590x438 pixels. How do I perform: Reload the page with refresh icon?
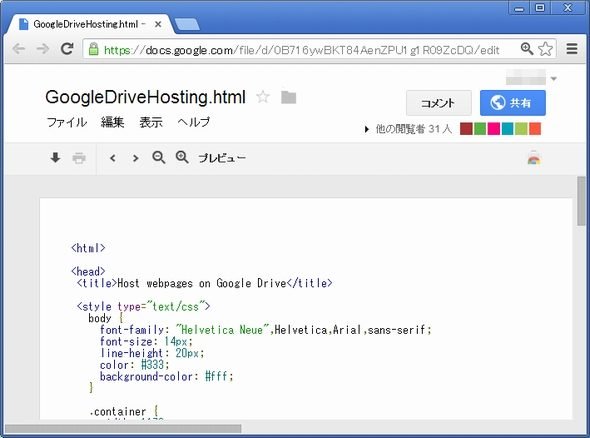[x=67, y=49]
